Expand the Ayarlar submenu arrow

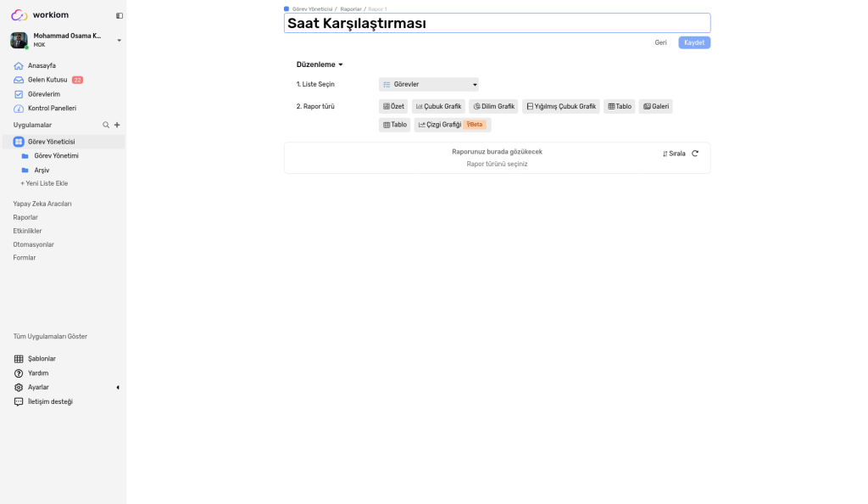[117, 388]
